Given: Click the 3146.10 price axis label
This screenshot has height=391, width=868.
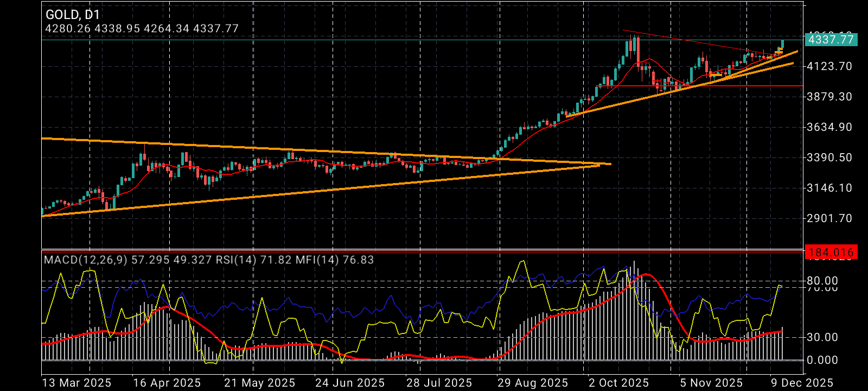Looking at the screenshot, I should pos(829,188).
